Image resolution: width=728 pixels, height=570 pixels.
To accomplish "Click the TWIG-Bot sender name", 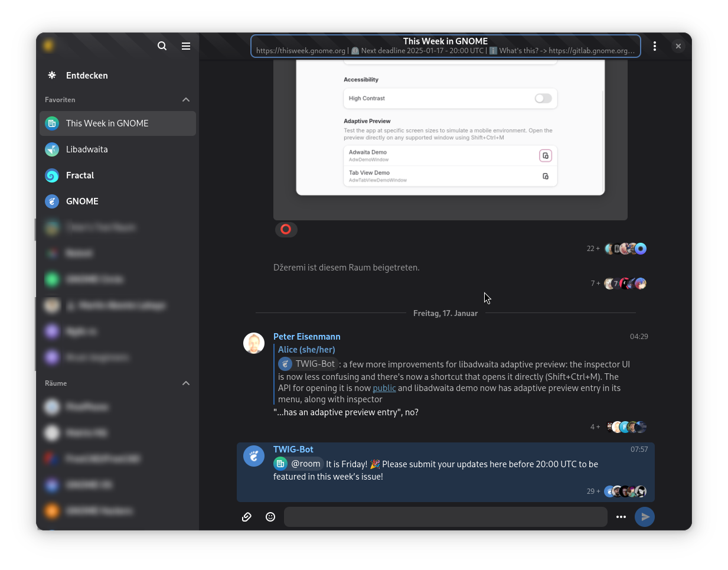I will point(293,450).
